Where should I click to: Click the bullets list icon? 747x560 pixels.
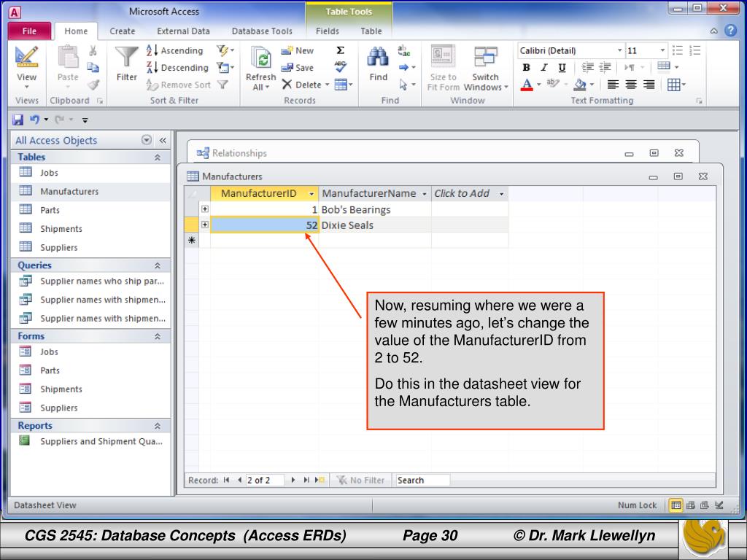click(x=678, y=50)
